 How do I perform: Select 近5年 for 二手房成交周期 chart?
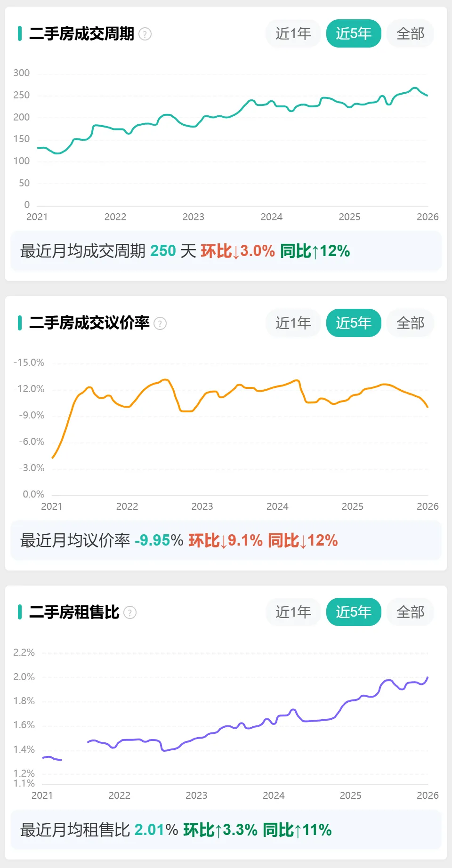[354, 33]
